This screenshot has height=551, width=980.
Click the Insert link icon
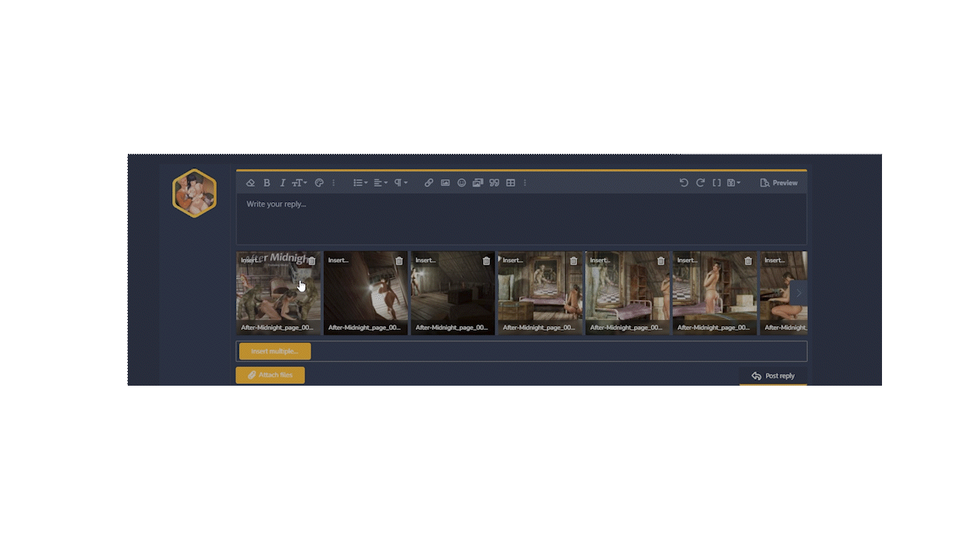coord(429,183)
